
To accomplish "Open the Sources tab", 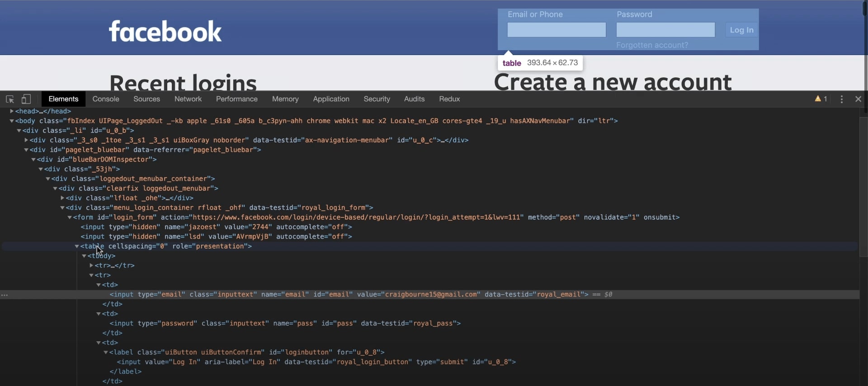I will (x=147, y=99).
